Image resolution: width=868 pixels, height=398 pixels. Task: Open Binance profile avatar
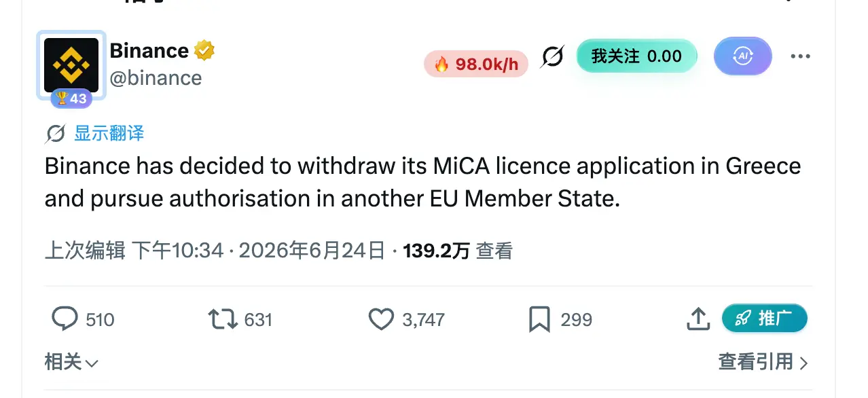[x=71, y=65]
